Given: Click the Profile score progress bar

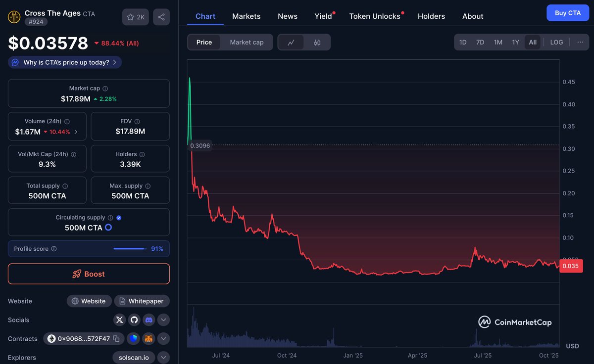Looking at the screenshot, I should [x=130, y=249].
